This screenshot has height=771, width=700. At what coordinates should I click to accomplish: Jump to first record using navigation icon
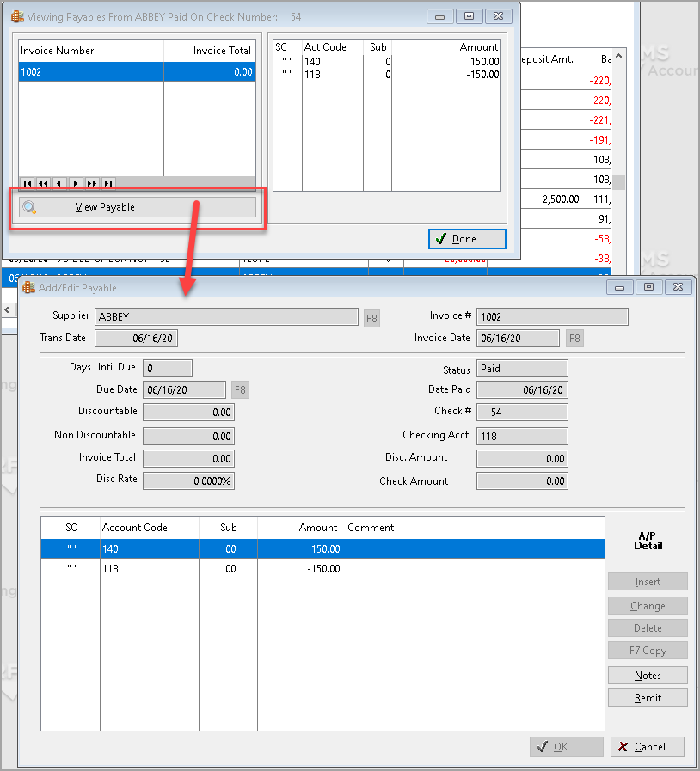(x=27, y=183)
